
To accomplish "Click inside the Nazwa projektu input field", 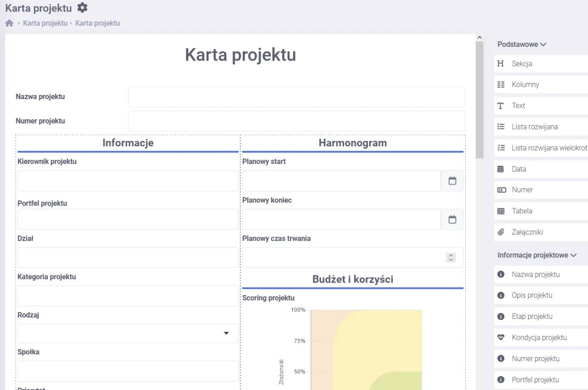I will (296, 97).
